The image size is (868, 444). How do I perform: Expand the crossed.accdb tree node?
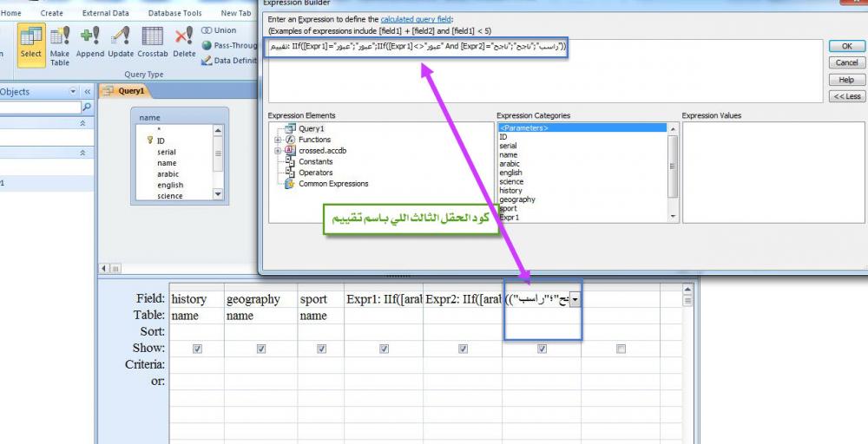(x=278, y=151)
